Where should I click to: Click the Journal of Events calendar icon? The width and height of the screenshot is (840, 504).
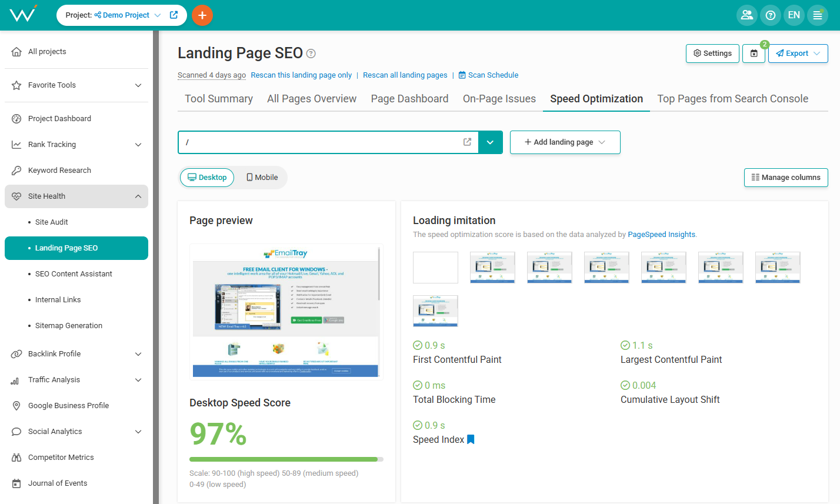coord(16,483)
